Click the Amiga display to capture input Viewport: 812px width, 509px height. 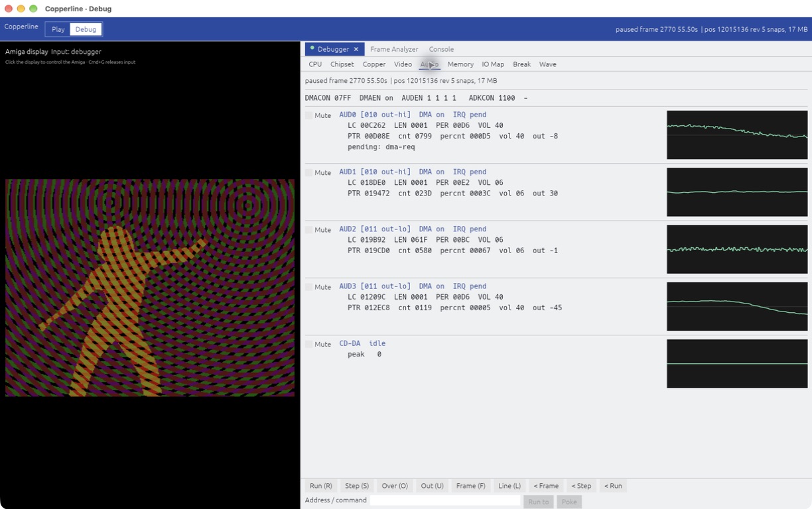[x=150, y=288]
